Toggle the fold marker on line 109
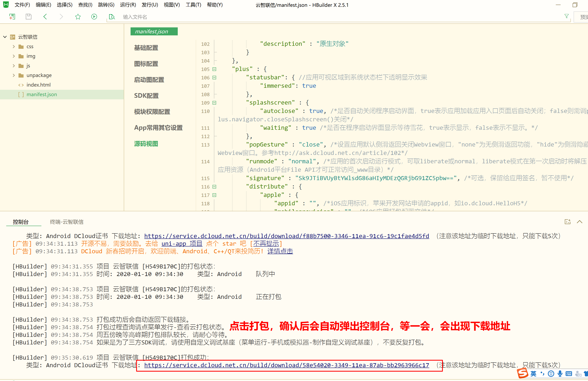This screenshot has width=588, height=381. (x=215, y=103)
